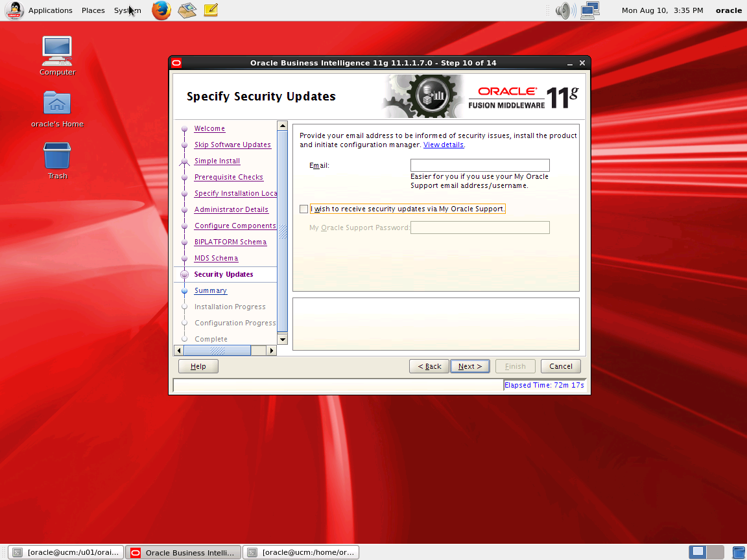The width and height of the screenshot is (747, 560).
Task: Go to the Skip Software Updates step
Action: [233, 145]
